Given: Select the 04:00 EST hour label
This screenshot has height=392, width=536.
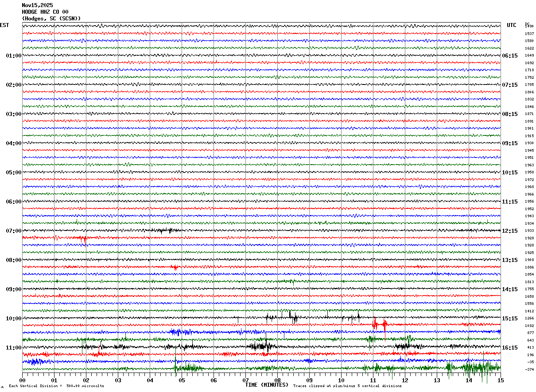Looking at the screenshot, I should [14, 143].
